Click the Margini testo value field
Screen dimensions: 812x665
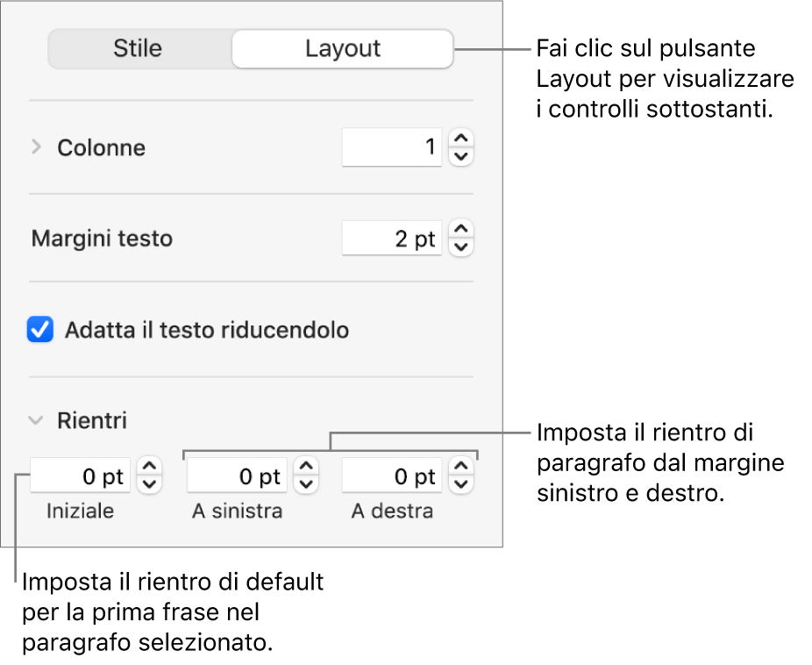pyautogui.click(x=391, y=240)
